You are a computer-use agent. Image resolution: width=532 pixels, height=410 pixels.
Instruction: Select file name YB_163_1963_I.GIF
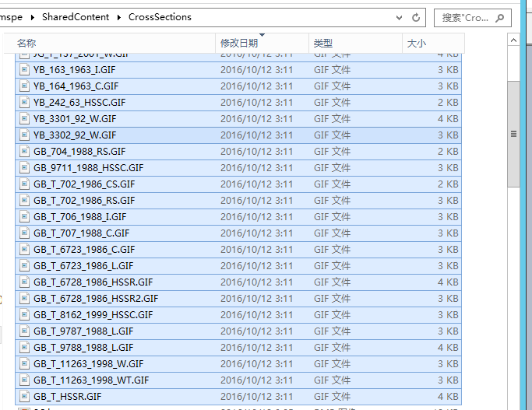click(74, 70)
